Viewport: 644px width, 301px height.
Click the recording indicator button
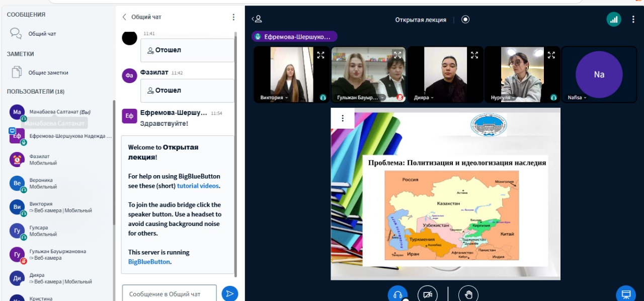click(465, 20)
